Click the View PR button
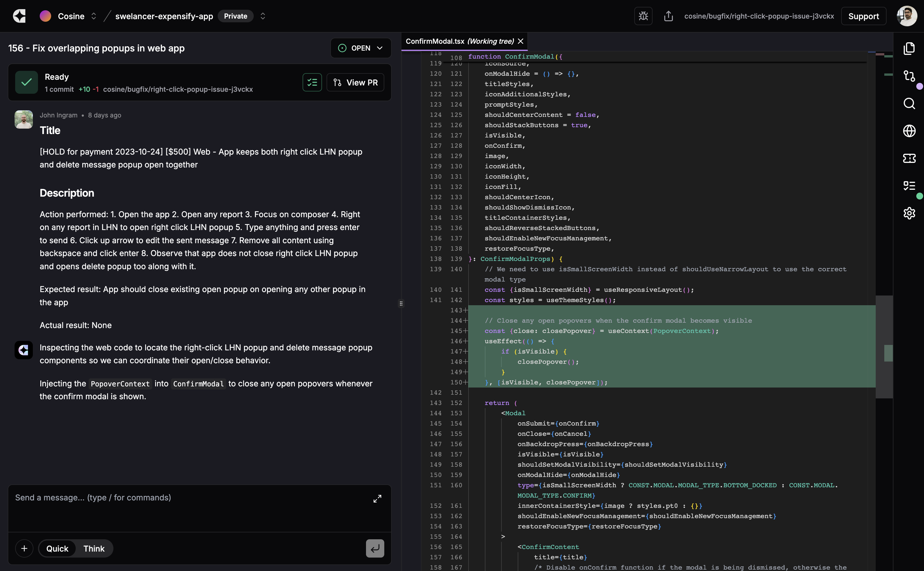The width and height of the screenshot is (924, 571). (355, 82)
